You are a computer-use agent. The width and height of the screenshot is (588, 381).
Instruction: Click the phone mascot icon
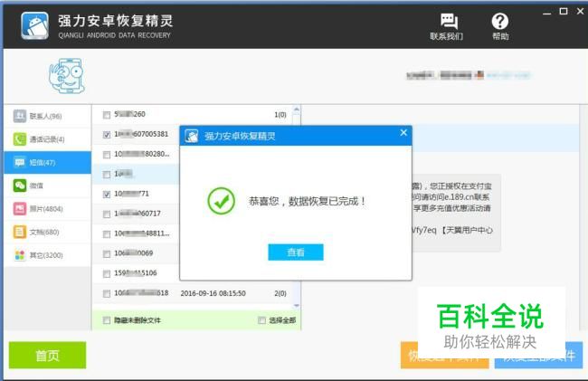66,75
